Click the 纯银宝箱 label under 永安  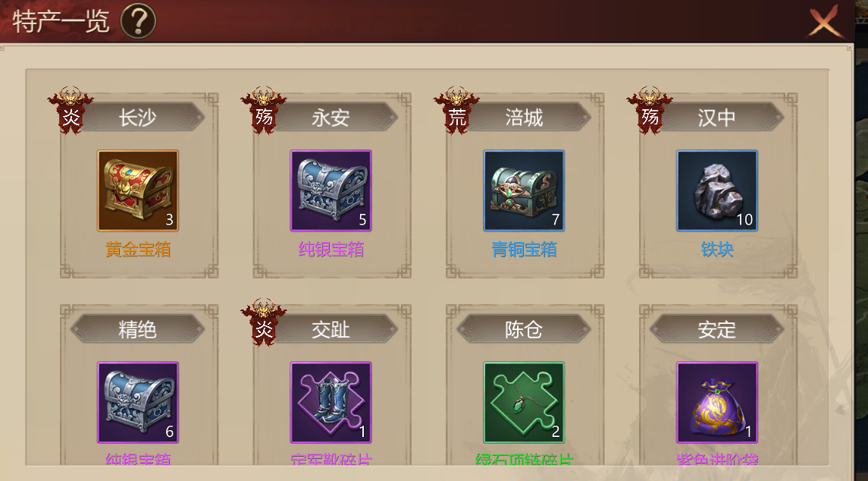coord(331,250)
